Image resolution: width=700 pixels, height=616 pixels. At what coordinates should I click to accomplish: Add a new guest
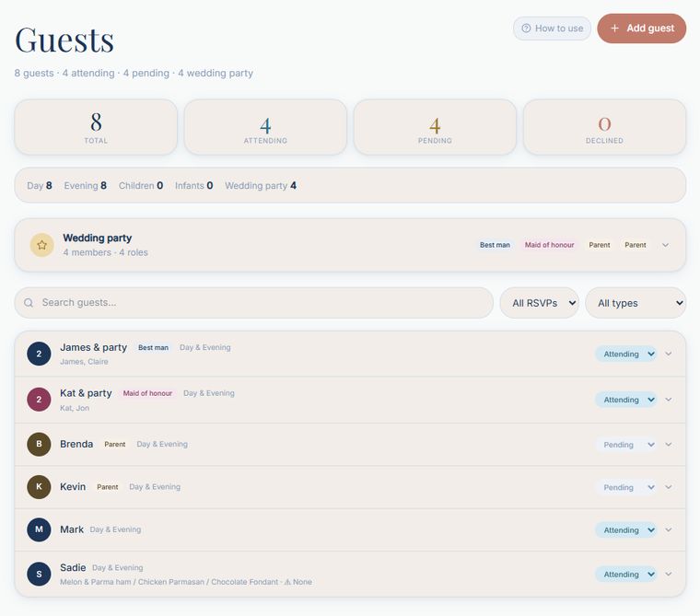(x=642, y=29)
